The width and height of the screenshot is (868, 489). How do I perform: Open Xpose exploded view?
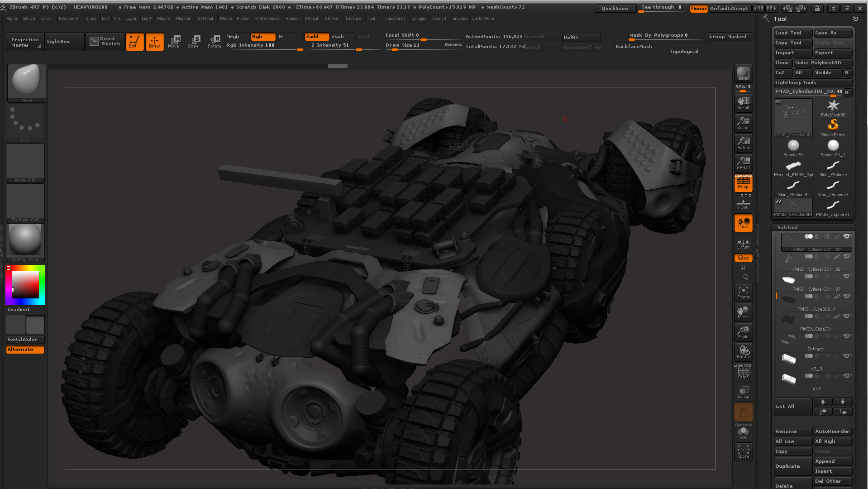[x=743, y=451]
